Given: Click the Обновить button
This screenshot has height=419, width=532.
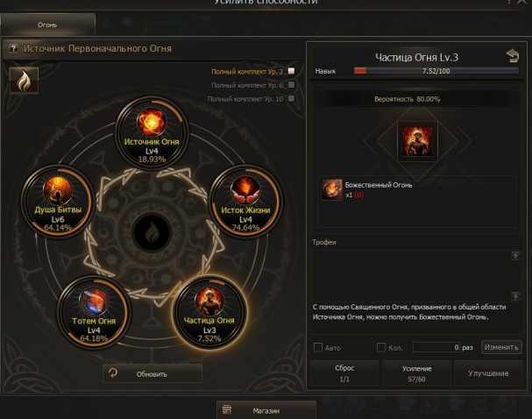Looking at the screenshot, I should [153, 374].
